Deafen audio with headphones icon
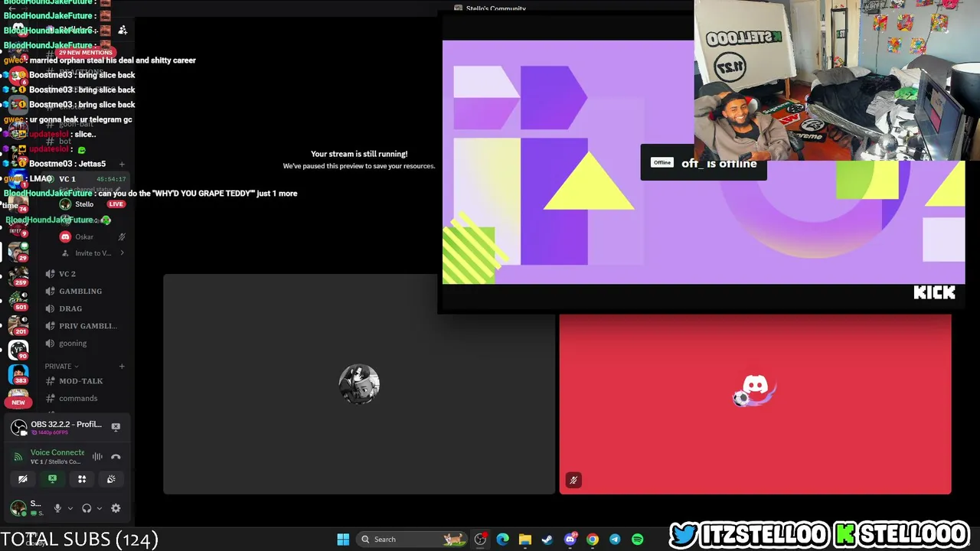Image resolution: width=980 pixels, height=551 pixels. coord(87,508)
